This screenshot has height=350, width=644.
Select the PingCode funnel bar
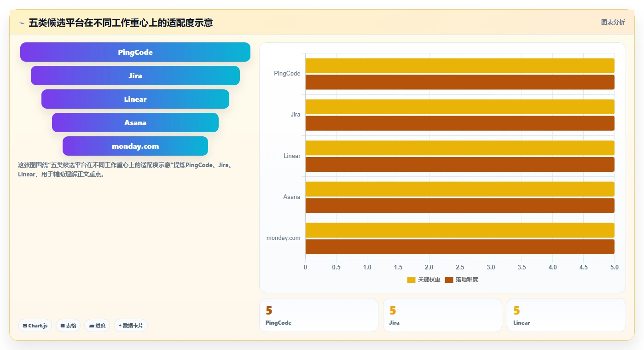(135, 52)
